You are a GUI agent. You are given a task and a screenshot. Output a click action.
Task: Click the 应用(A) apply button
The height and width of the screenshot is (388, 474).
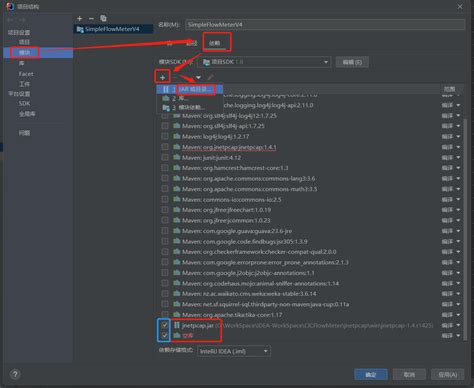(x=448, y=375)
